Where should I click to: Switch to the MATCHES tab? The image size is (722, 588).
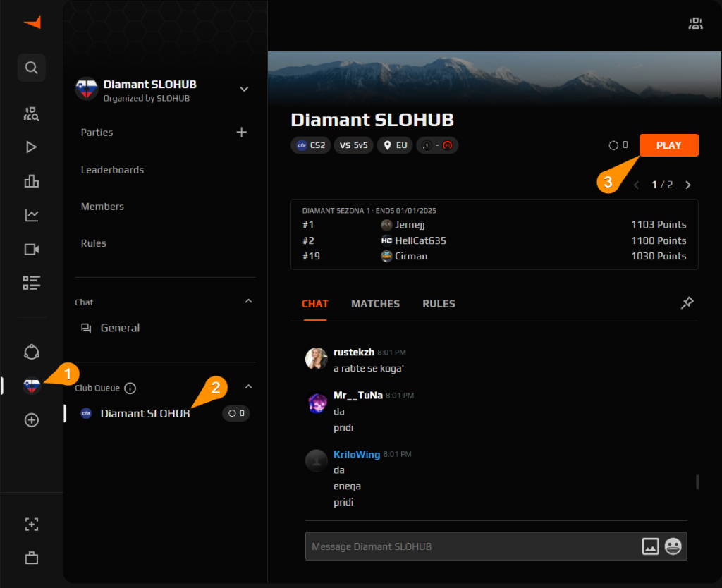(375, 304)
